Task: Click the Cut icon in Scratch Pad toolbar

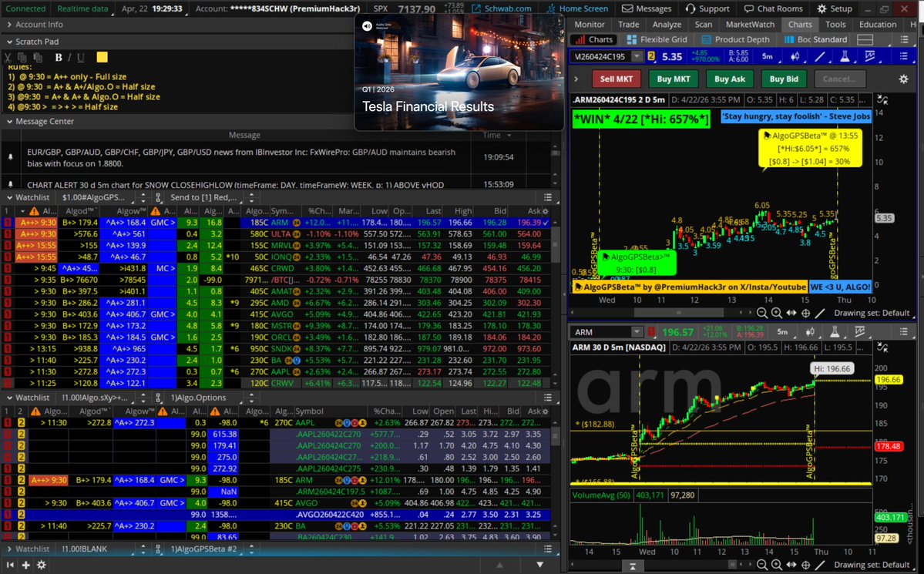Action: pyautogui.click(x=8, y=57)
